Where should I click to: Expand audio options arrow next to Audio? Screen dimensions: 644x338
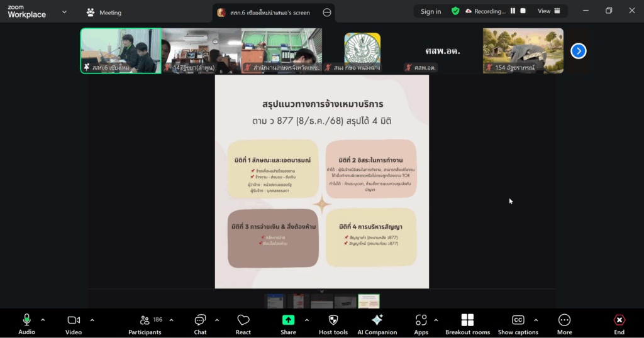point(43,320)
